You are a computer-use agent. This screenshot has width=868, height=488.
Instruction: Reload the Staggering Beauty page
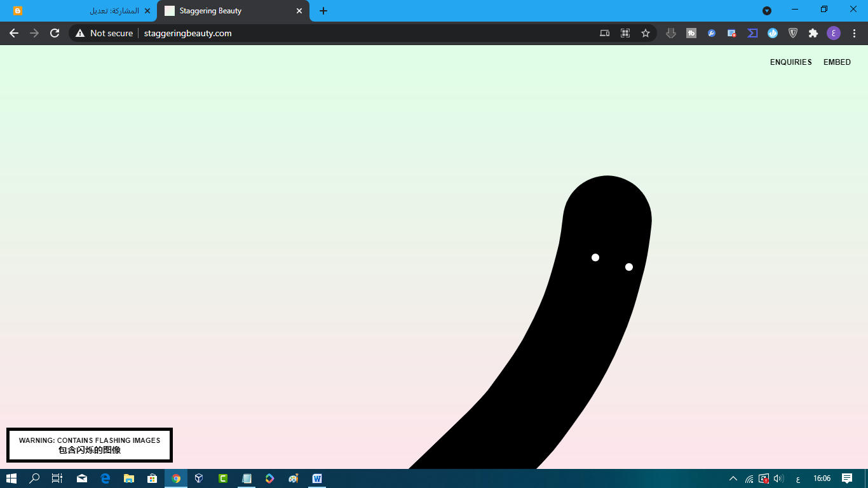click(55, 33)
